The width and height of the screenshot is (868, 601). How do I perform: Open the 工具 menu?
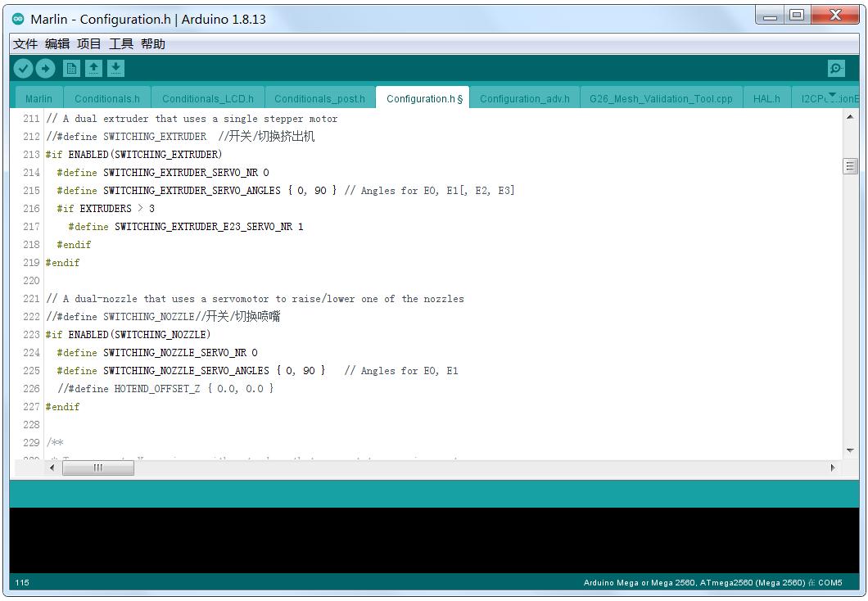(121, 44)
